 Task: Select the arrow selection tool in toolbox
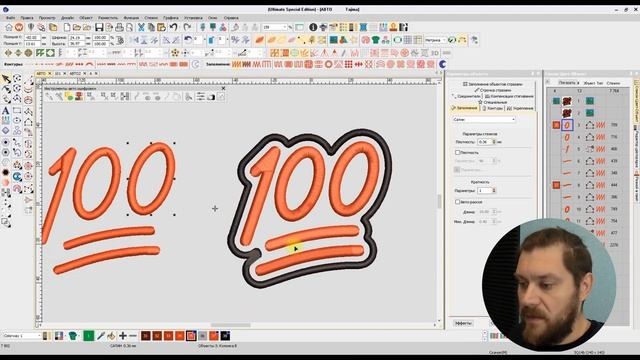(6, 78)
